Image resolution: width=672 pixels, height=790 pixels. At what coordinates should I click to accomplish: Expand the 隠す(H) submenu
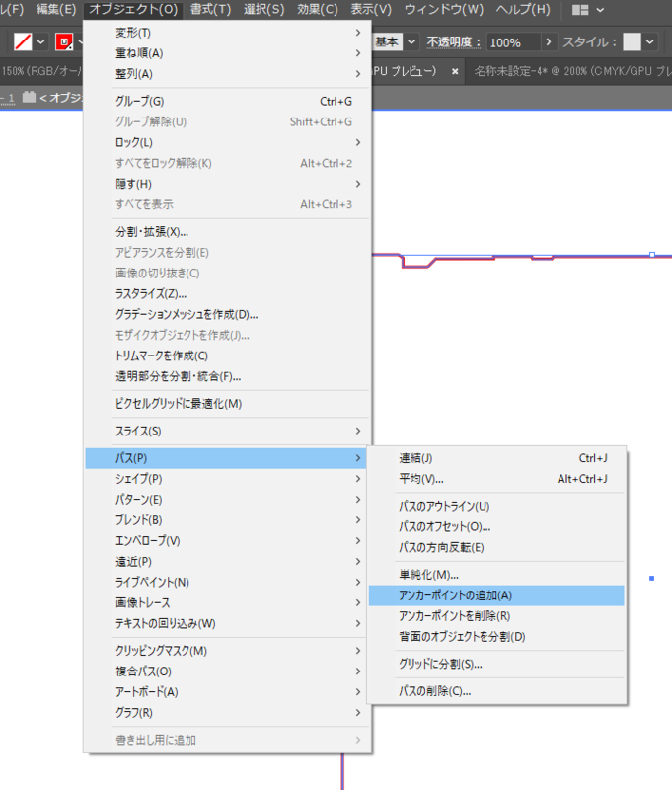point(228,184)
